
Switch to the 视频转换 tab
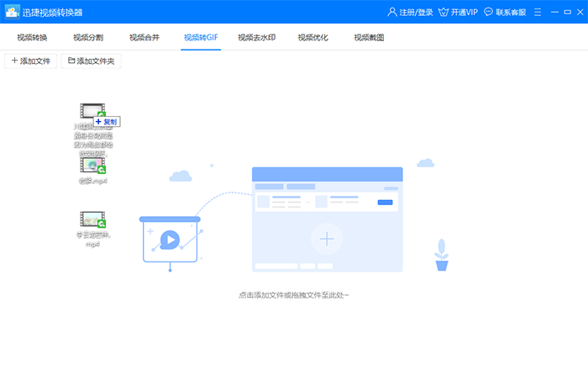point(32,38)
